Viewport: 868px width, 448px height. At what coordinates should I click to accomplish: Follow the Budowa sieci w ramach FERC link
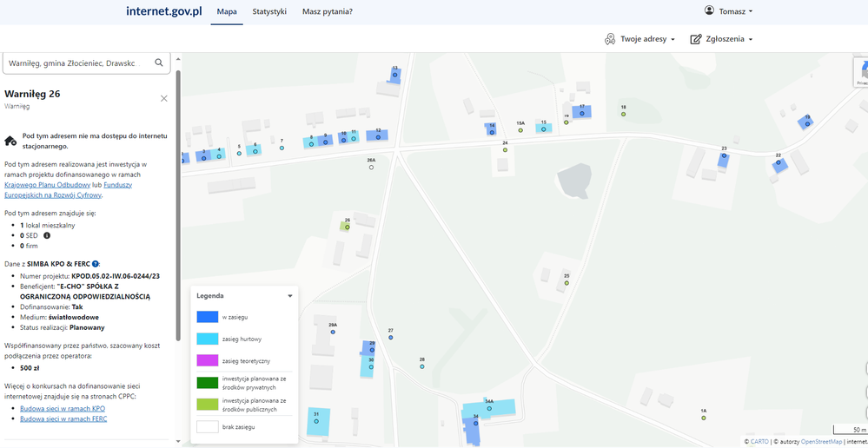click(63, 418)
